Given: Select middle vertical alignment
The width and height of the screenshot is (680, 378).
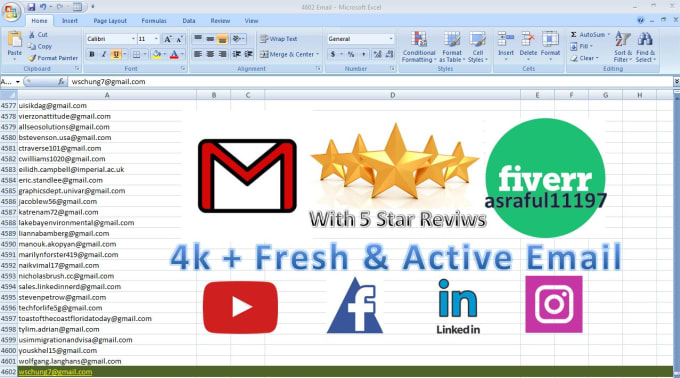Looking at the screenshot, I should pos(210,39).
